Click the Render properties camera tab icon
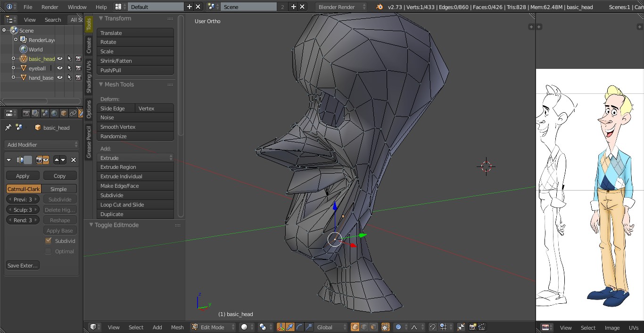 pos(26,113)
